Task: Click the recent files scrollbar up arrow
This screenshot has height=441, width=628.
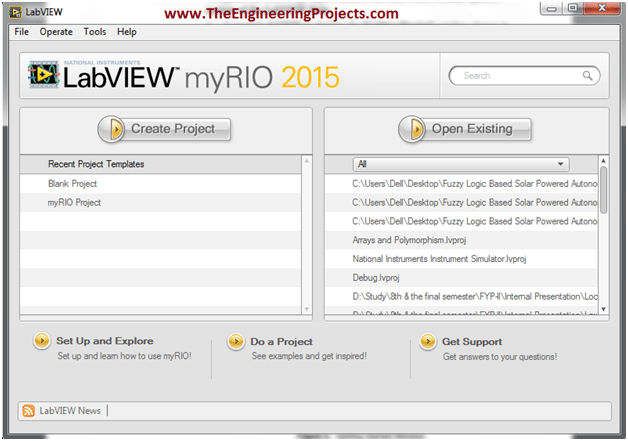Action: [604, 161]
